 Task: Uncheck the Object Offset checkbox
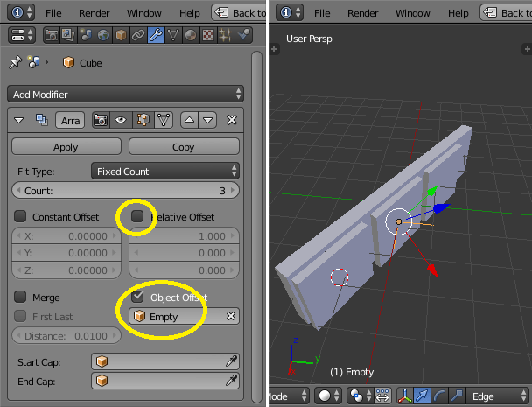click(137, 297)
